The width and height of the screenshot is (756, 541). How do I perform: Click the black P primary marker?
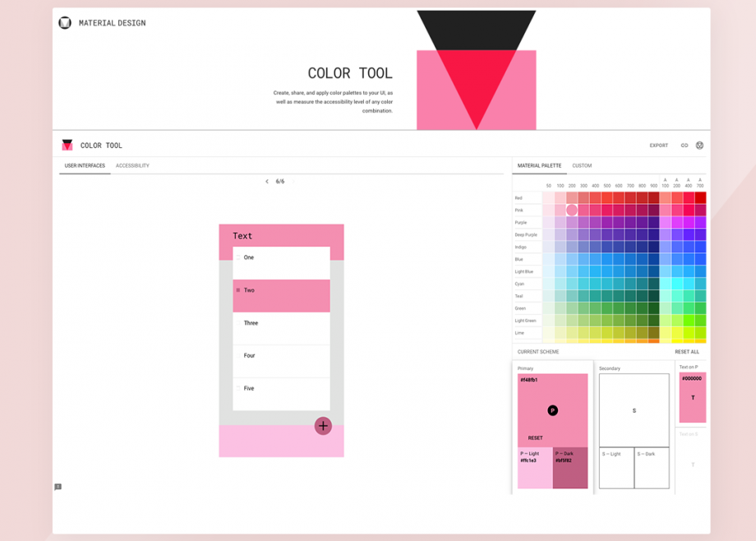[552, 410]
